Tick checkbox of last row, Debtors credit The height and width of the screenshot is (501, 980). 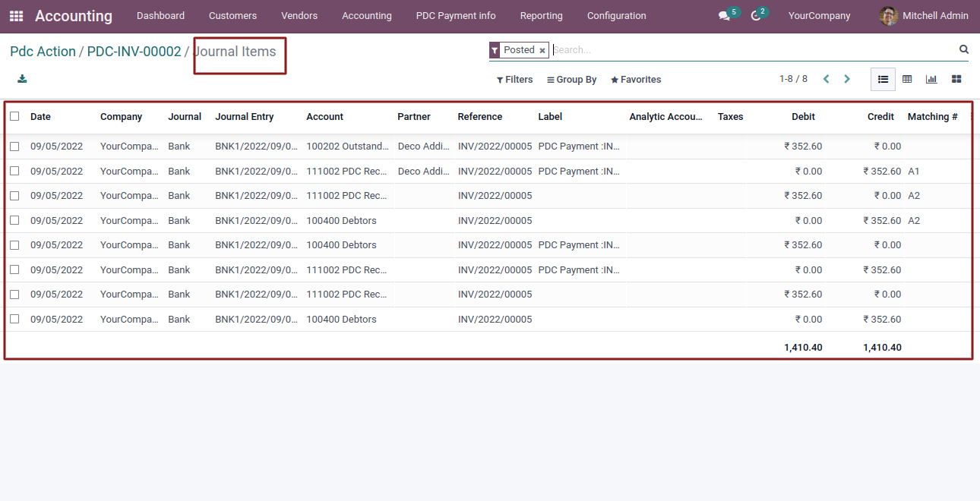point(14,320)
